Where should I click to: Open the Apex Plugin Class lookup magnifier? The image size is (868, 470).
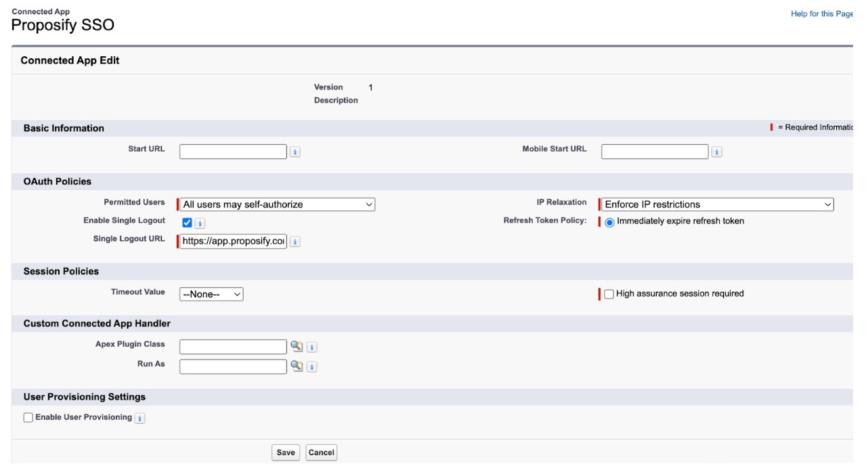297,345
